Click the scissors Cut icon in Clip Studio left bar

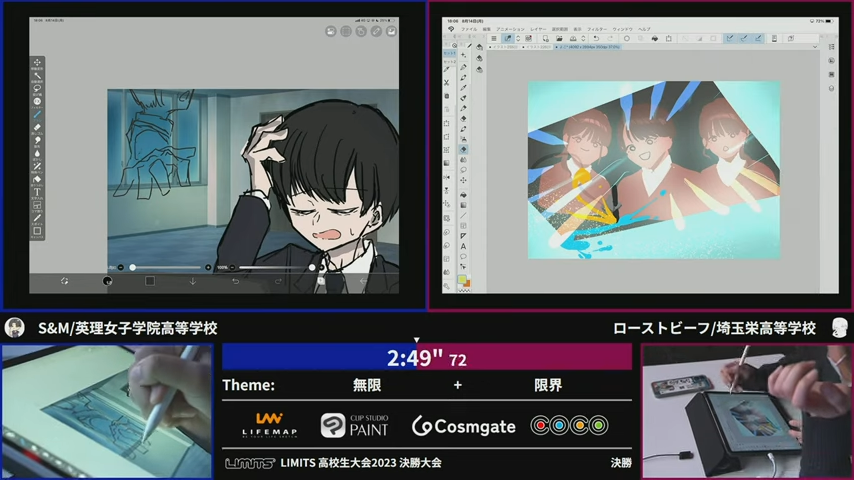click(447, 83)
